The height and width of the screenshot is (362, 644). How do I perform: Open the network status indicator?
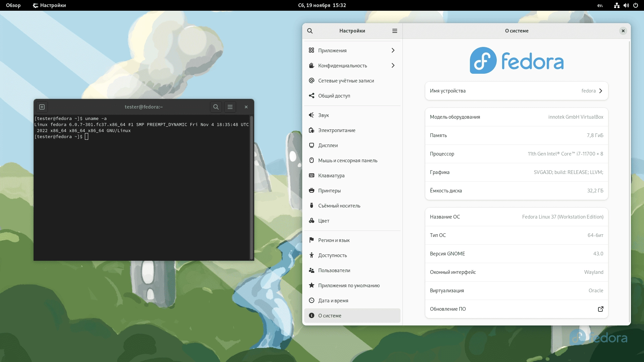(617, 5)
